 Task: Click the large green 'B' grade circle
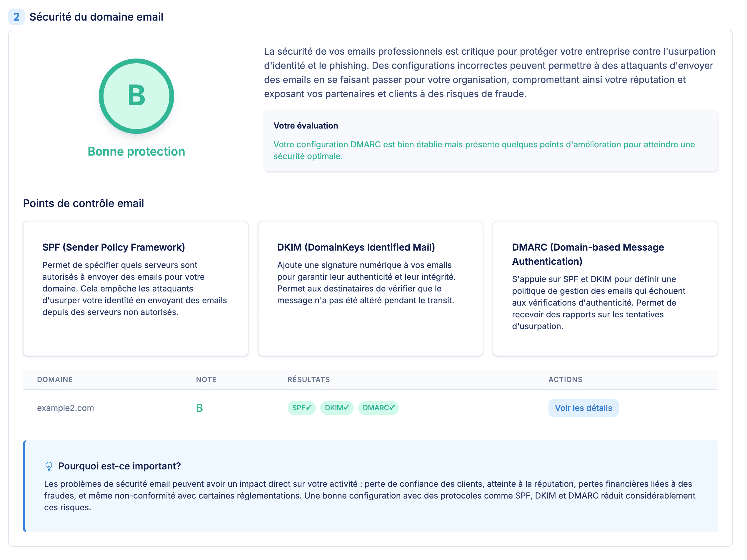[x=136, y=96]
